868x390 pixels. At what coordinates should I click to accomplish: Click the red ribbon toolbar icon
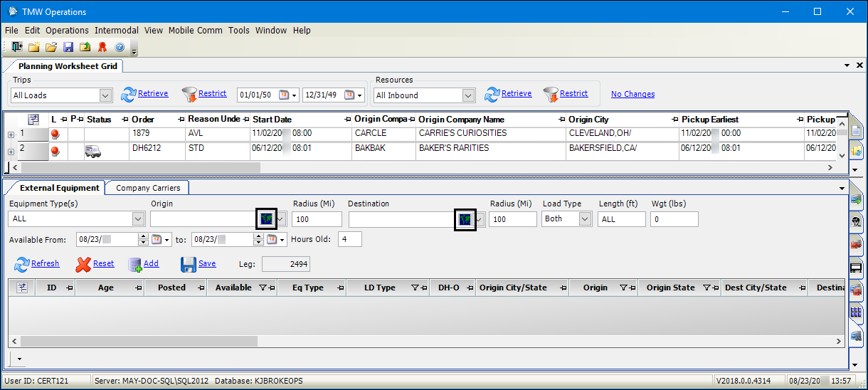pyautogui.click(x=102, y=47)
